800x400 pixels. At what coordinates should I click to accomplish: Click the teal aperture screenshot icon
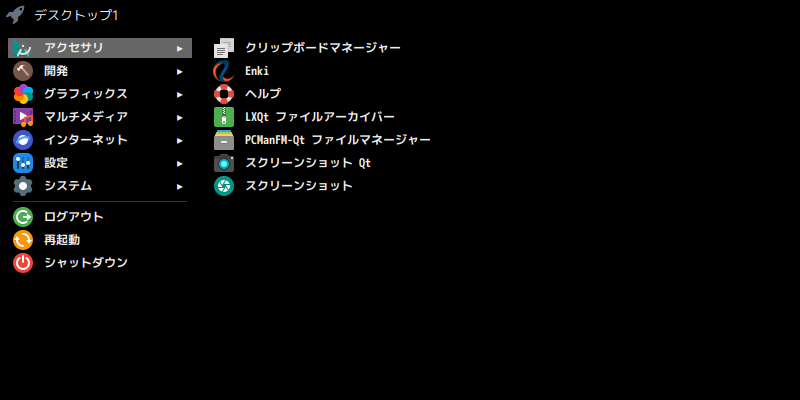click(223, 186)
